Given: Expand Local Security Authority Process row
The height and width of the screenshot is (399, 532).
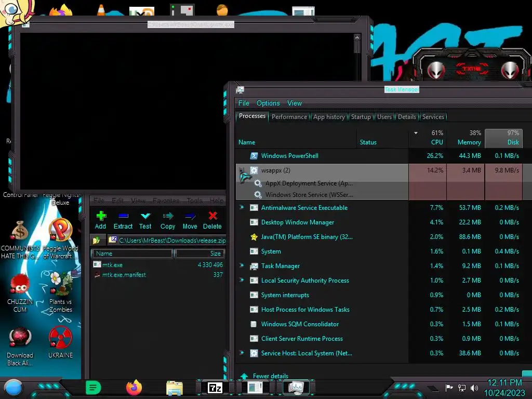Looking at the screenshot, I should [x=242, y=281].
